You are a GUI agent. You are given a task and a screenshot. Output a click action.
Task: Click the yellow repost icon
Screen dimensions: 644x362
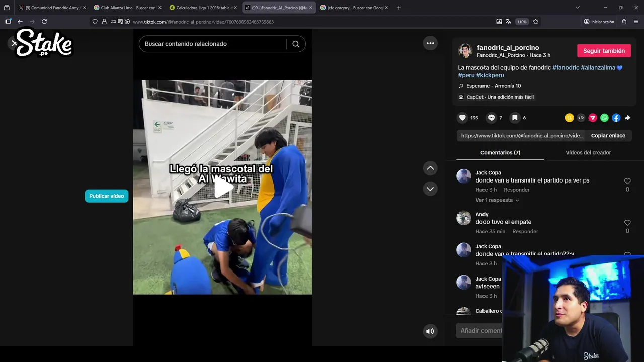[569, 118]
